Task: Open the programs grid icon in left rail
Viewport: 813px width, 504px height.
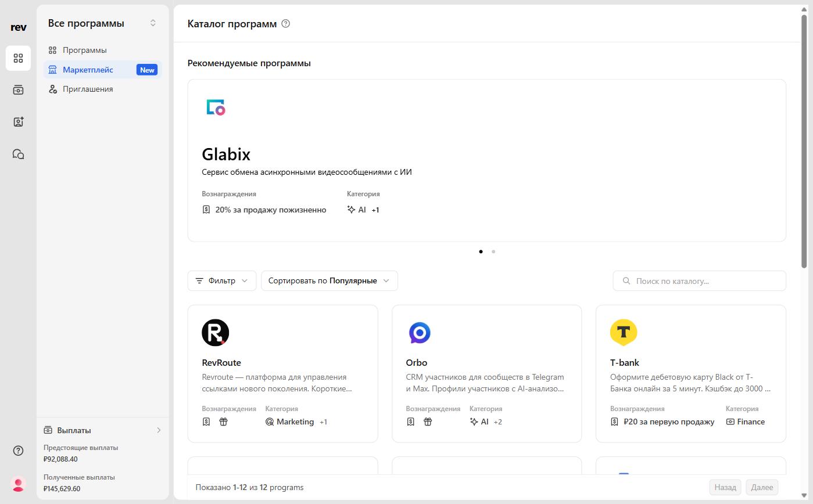Action: coord(18,58)
